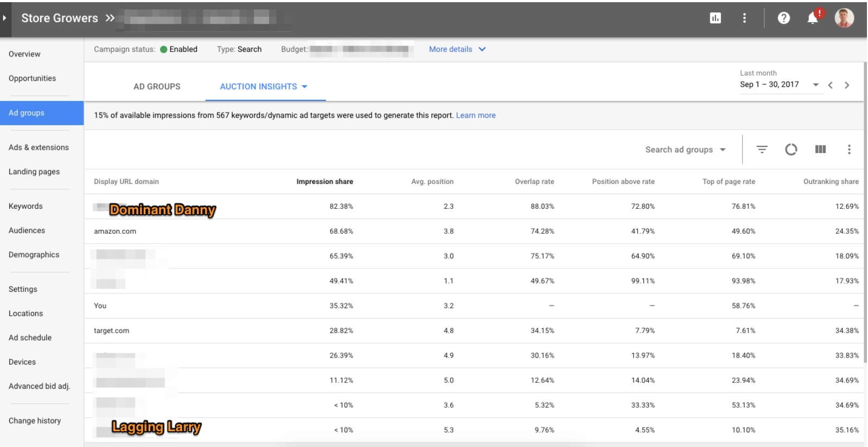Screen dimensions: 868x447
Task: Click the amazon.com row domain
Action: (x=115, y=232)
